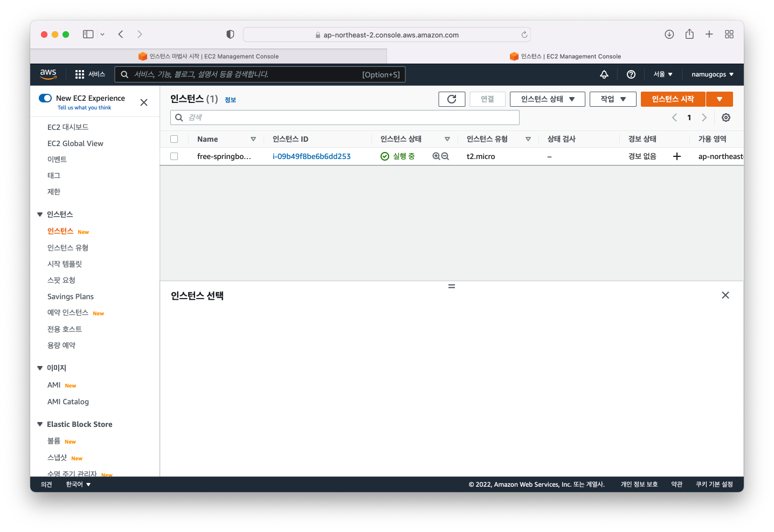Go to the previous table page
The image size is (774, 532).
(x=674, y=118)
